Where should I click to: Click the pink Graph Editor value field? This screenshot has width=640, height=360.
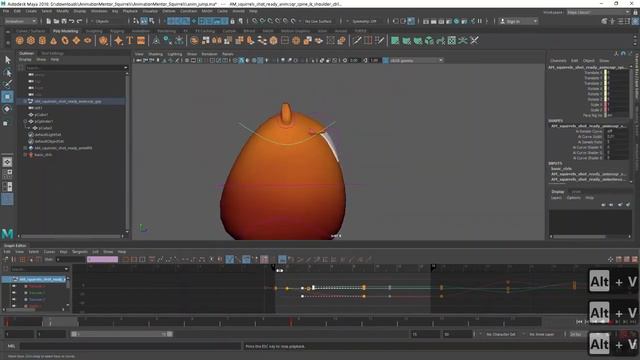[102, 259]
